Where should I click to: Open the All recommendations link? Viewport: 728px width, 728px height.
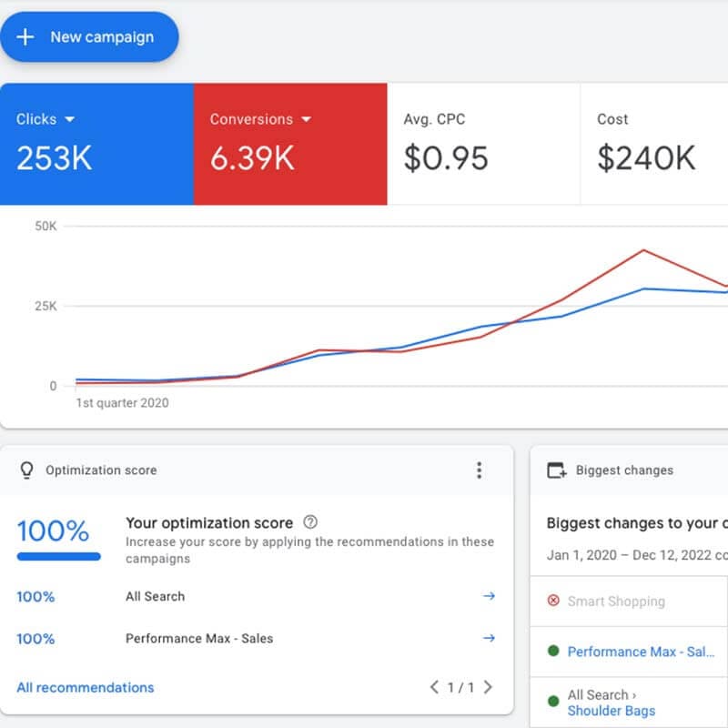86,687
